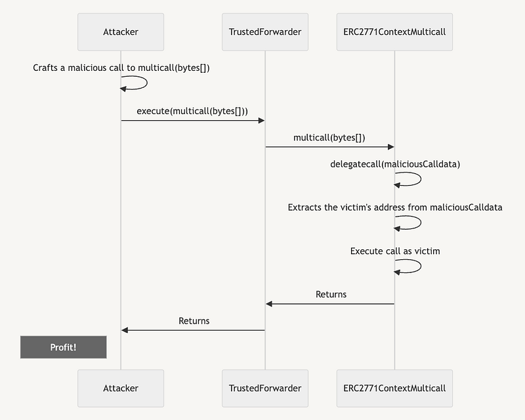Click the Returns label pointing to Attacker

pos(194,321)
